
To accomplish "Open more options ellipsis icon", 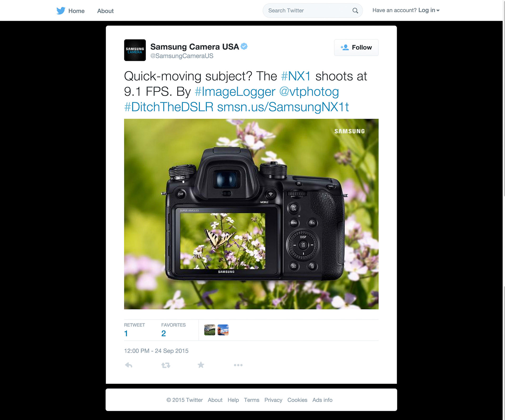I will pos(238,365).
